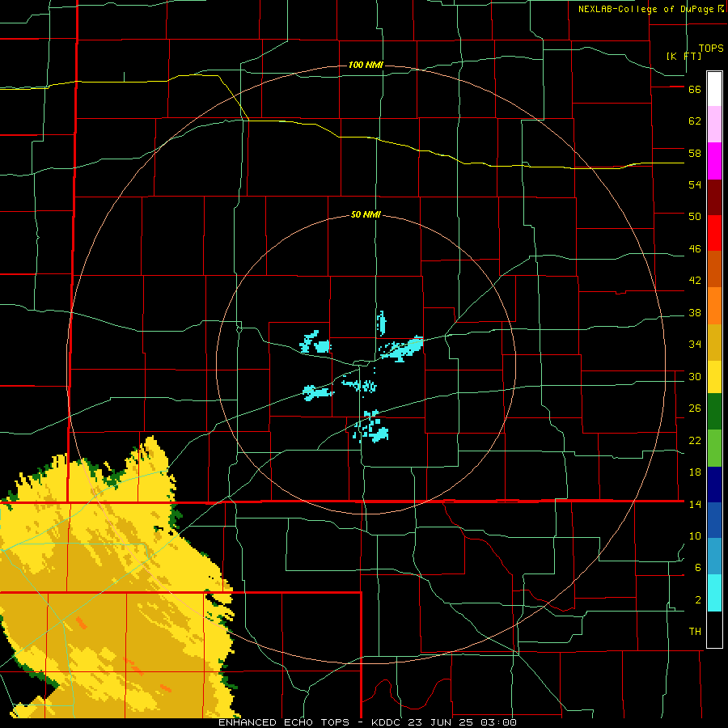Click the gold 38 kft legend swatch
Image resolution: width=728 pixels, height=728 pixels.
714,342
